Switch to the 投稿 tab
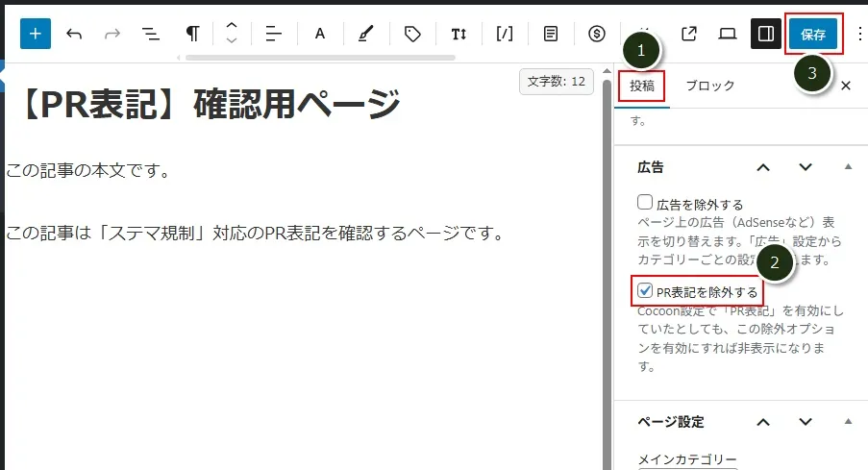868x470 pixels. [642, 86]
